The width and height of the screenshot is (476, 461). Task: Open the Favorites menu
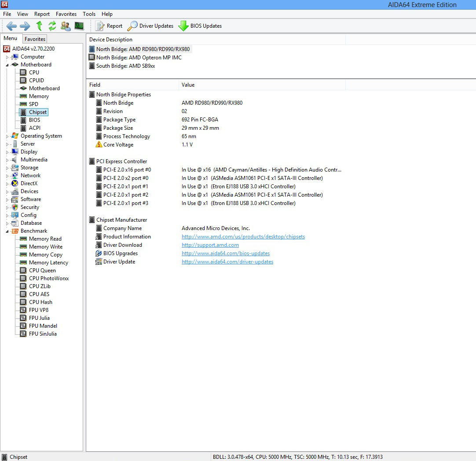pos(66,14)
